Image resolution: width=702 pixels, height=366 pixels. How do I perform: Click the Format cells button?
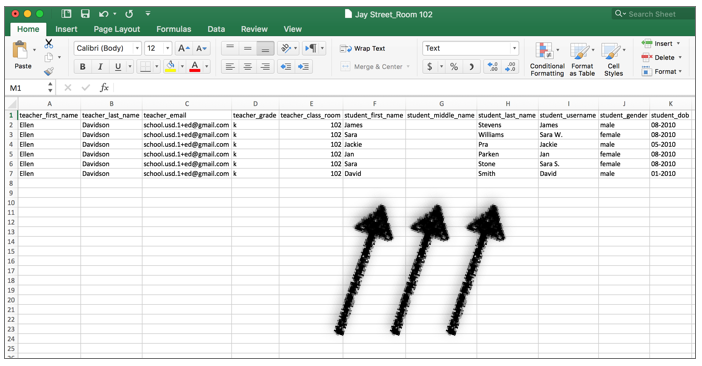tap(661, 71)
